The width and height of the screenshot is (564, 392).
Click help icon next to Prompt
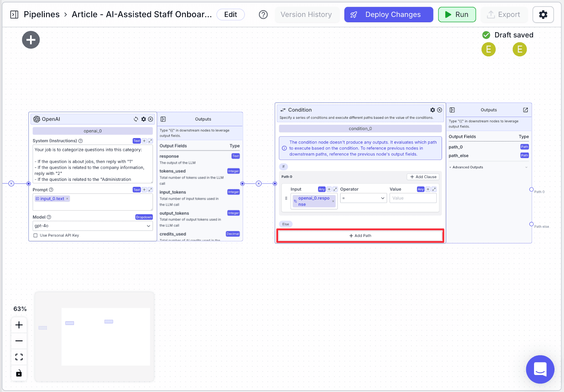(x=51, y=190)
